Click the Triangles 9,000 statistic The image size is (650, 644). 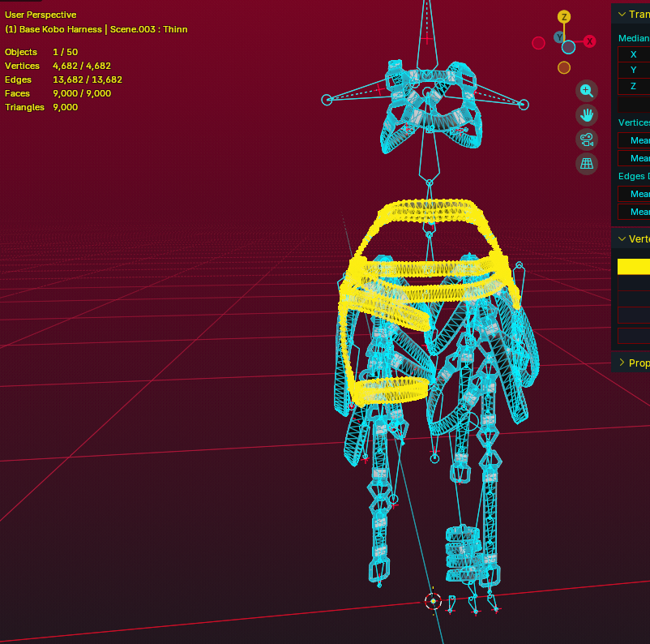[41, 107]
